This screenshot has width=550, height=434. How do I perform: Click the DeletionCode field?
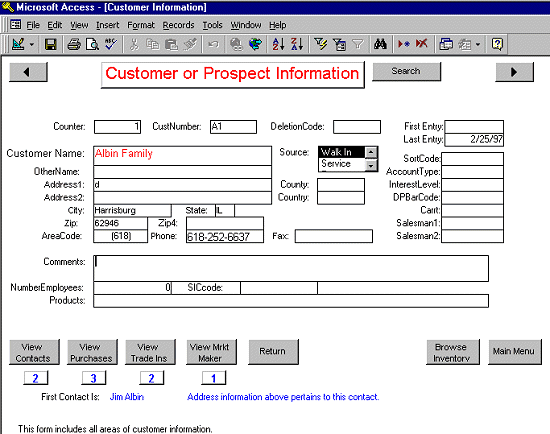tap(357, 127)
